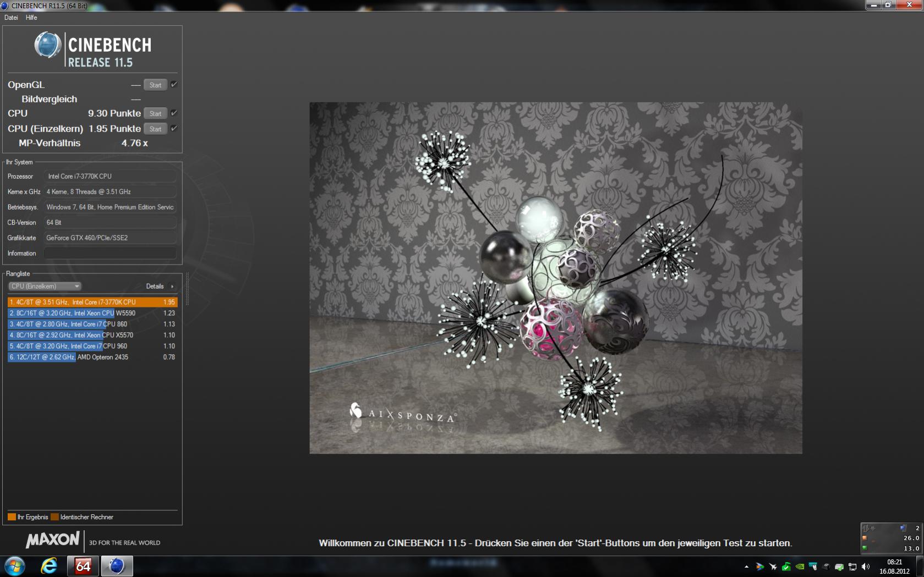Click the desktop gadget value 13.0
The image size is (924, 577).
click(911, 548)
